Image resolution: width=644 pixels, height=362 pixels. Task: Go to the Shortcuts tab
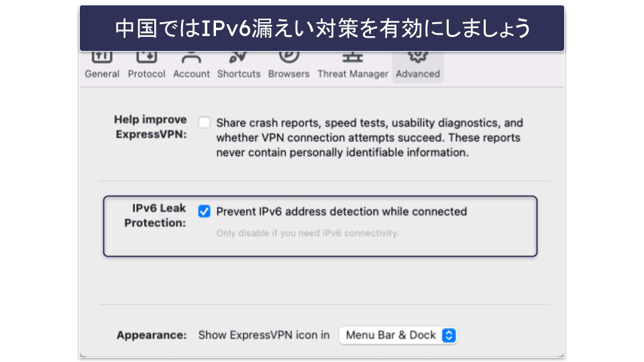click(x=239, y=66)
